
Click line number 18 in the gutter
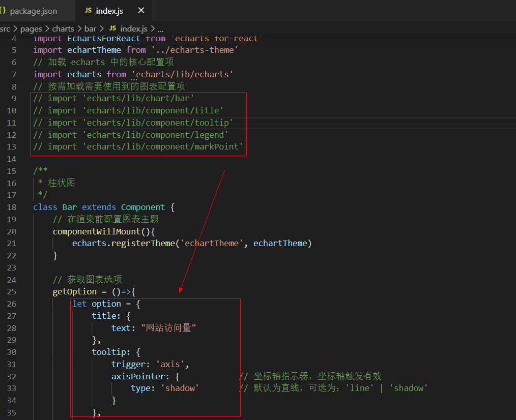[x=12, y=207]
